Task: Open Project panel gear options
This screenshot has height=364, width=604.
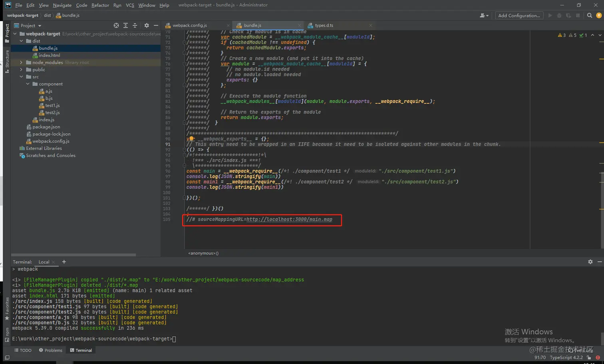Action: click(x=147, y=26)
